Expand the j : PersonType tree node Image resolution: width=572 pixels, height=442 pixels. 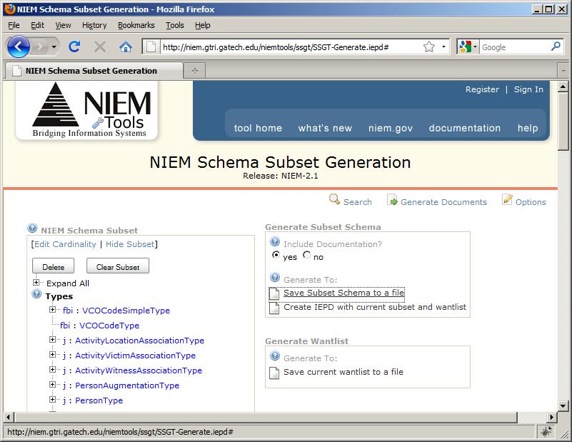[x=53, y=400]
